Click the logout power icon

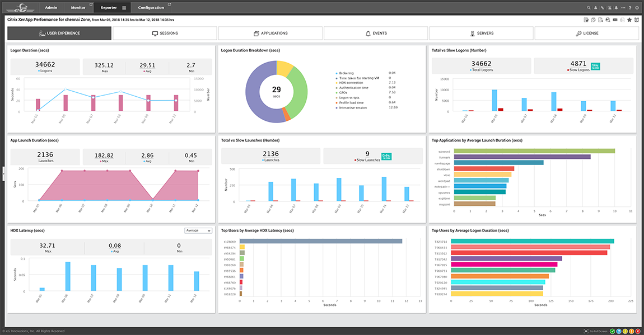pos(638,8)
